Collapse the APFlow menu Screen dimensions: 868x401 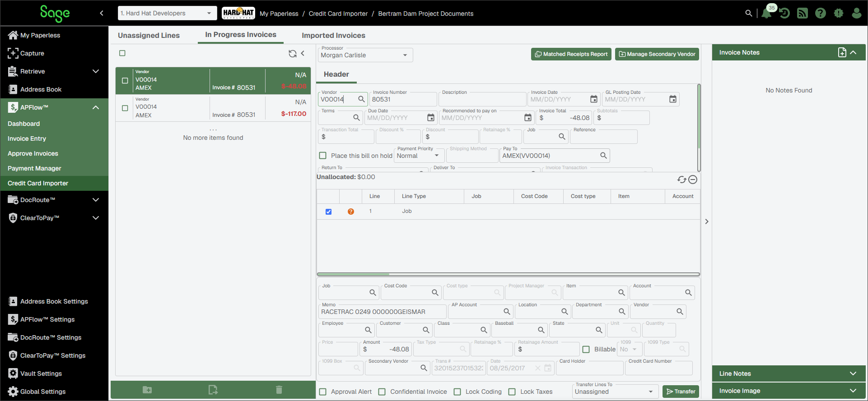click(96, 107)
